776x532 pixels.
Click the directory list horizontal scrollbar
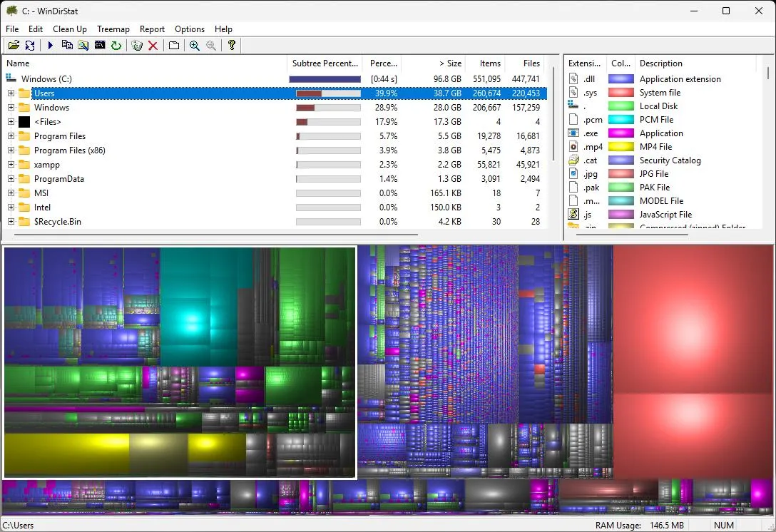(216, 235)
